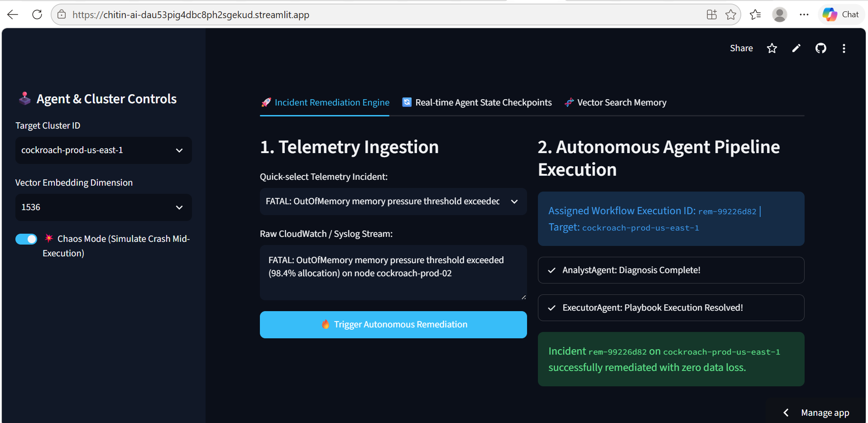868x423 pixels.
Task: Switch to Vector Search Memory tab
Action: pyautogui.click(x=615, y=103)
